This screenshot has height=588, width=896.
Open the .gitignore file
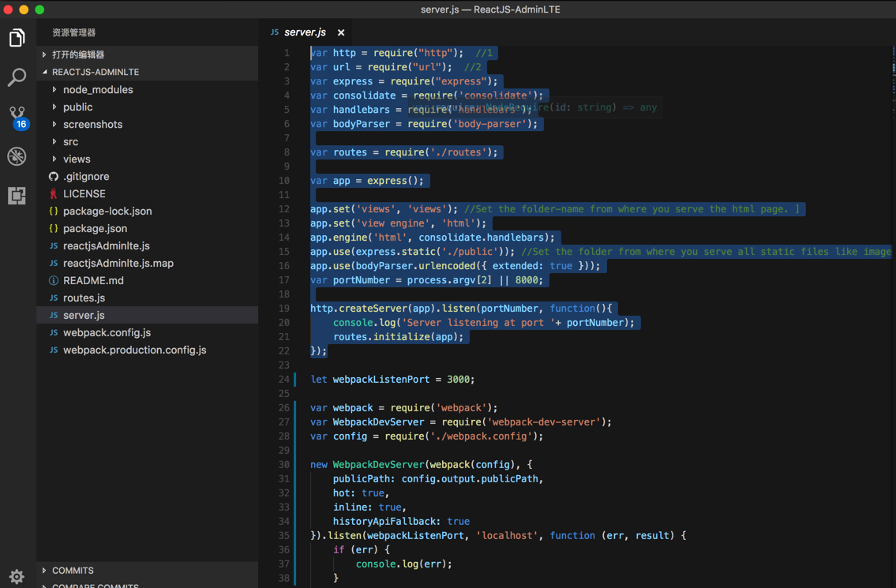point(86,177)
